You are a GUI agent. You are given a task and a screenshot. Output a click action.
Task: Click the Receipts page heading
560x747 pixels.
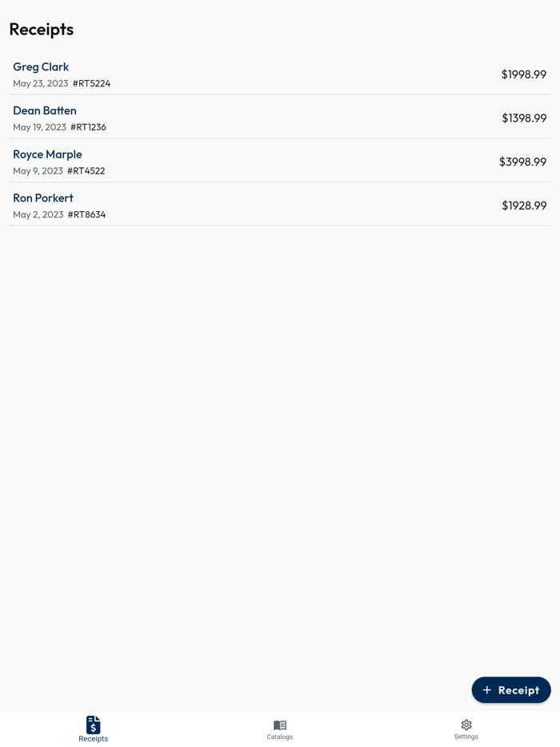(41, 29)
